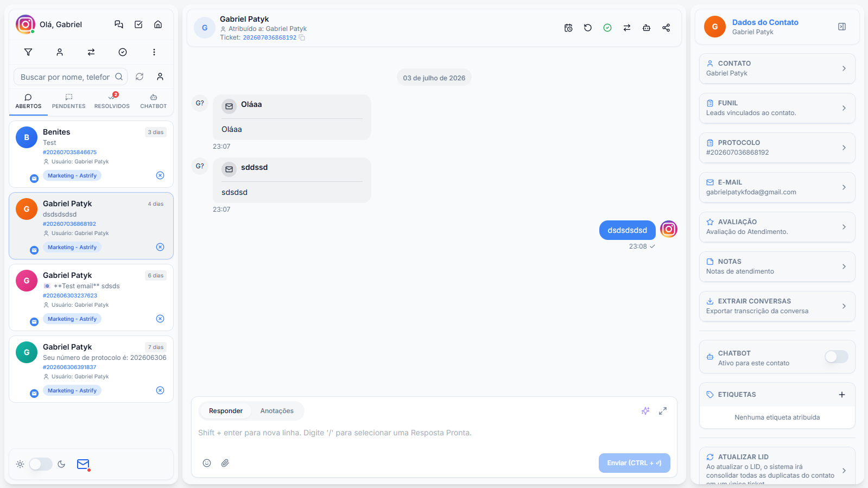The height and width of the screenshot is (488, 868).
Task: Click the dsdsdsdsd sent message bubble
Action: point(628,230)
